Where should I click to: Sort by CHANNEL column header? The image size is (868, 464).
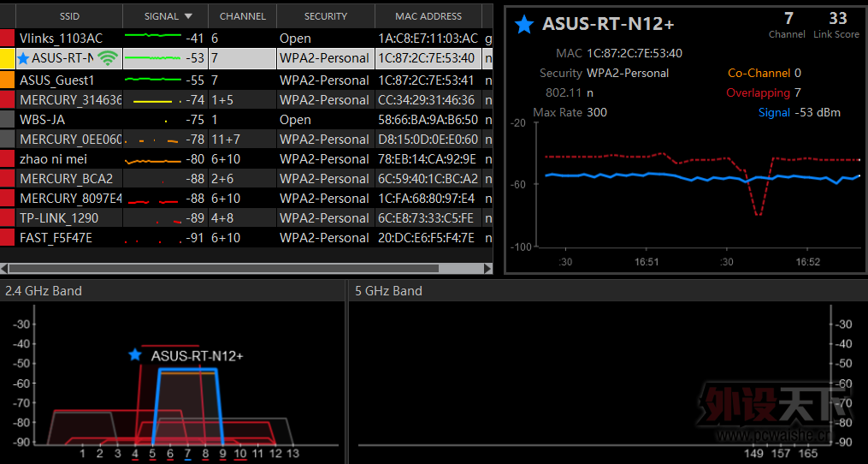tap(243, 16)
